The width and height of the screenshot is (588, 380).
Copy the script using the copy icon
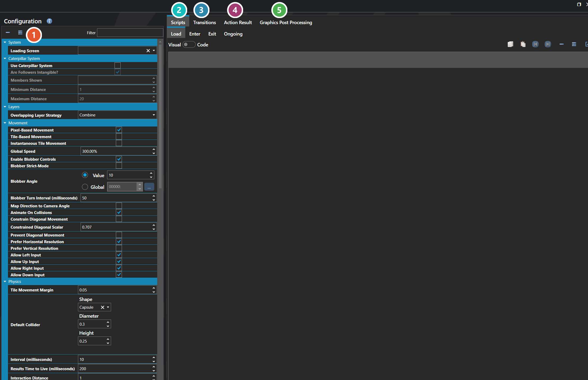(x=510, y=44)
